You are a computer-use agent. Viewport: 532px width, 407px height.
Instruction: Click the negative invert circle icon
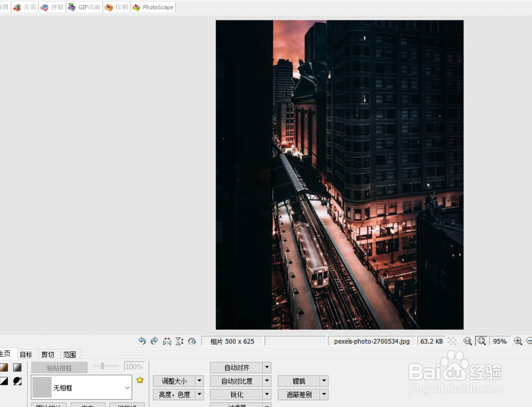[17, 381]
